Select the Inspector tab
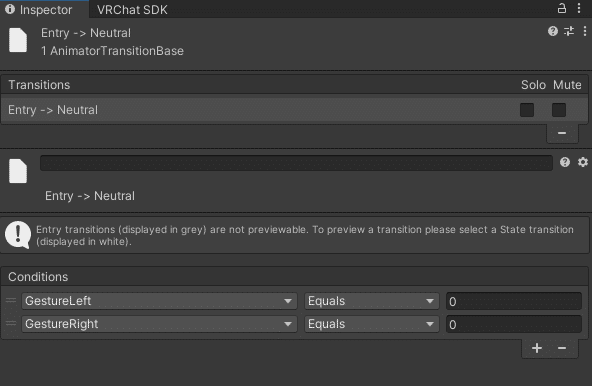Viewport: 592px width, 386px height. (45, 9)
